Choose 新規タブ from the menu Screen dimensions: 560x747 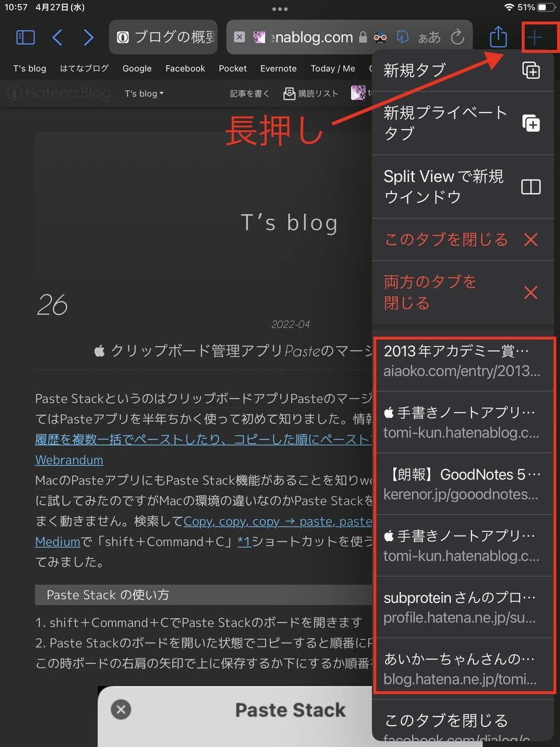[x=463, y=70]
